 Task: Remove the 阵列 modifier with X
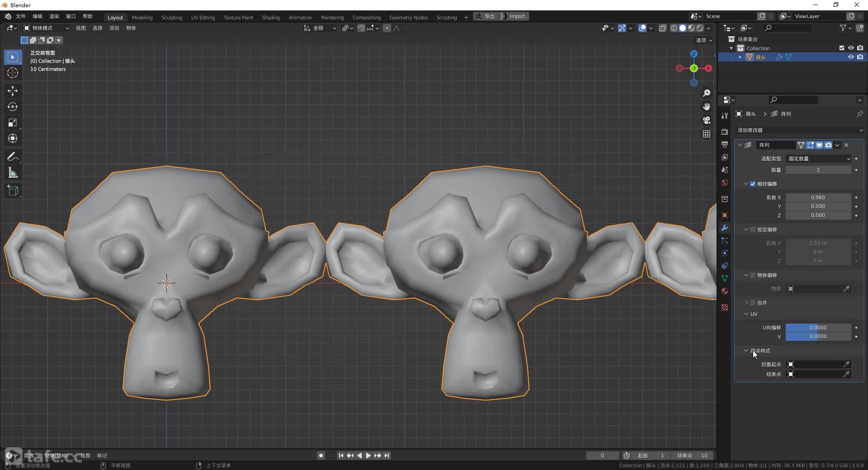846,145
